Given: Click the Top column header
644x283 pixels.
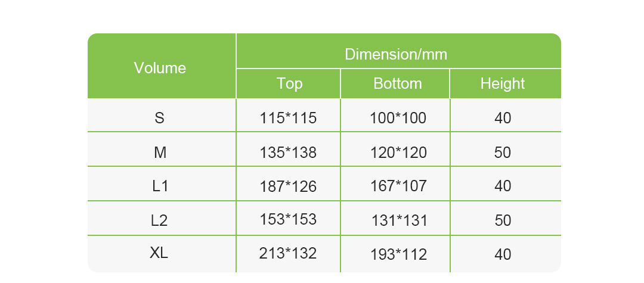Looking at the screenshot, I should click(x=290, y=83).
